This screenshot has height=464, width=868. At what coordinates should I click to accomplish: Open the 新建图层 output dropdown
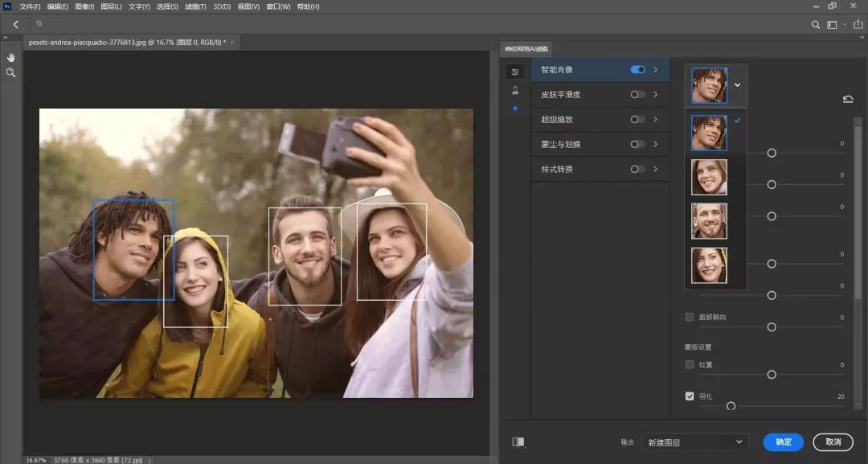click(694, 442)
